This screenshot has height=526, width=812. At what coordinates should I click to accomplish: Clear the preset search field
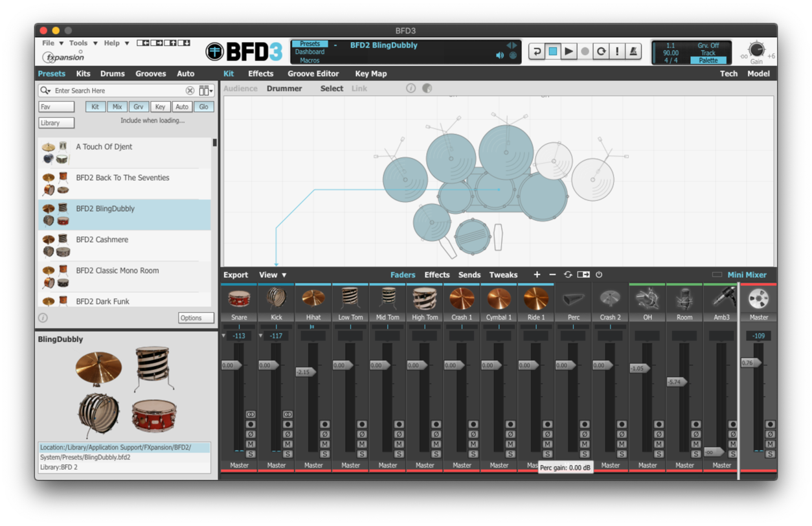coord(190,91)
